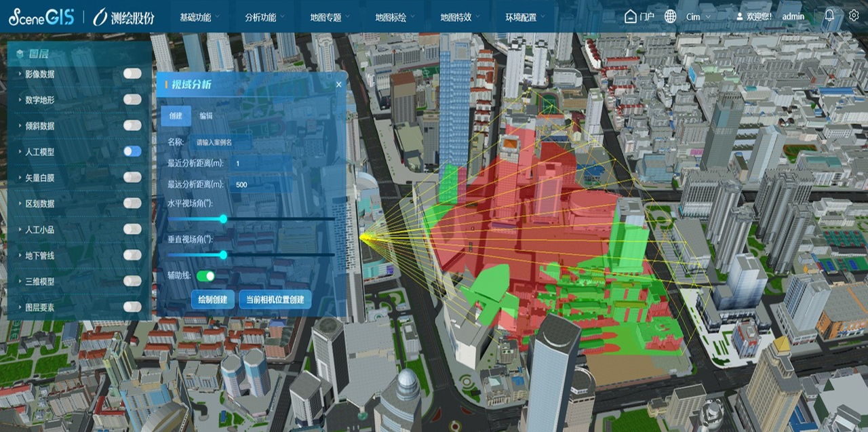Enable the 矢量白膜 layer switch

click(132, 177)
